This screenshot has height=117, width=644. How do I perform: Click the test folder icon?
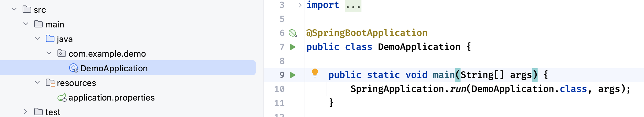coord(39,112)
